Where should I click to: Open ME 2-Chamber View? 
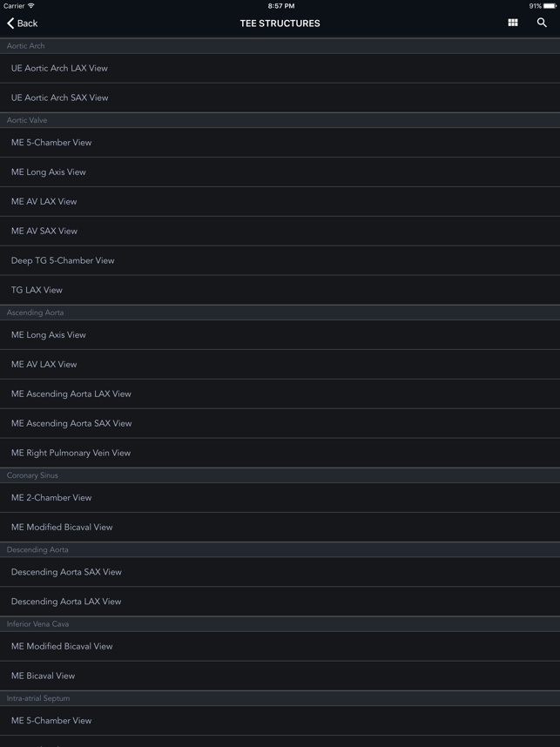(51, 498)
